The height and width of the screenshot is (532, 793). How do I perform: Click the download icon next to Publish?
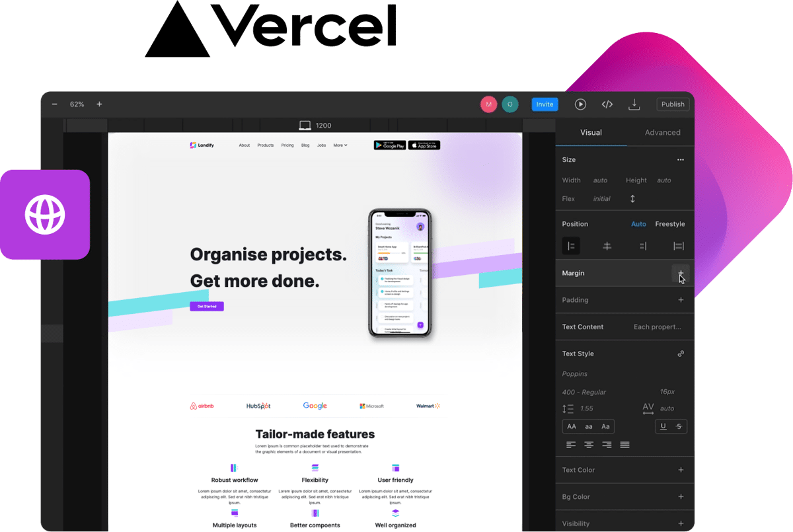[x=634, y=104]
